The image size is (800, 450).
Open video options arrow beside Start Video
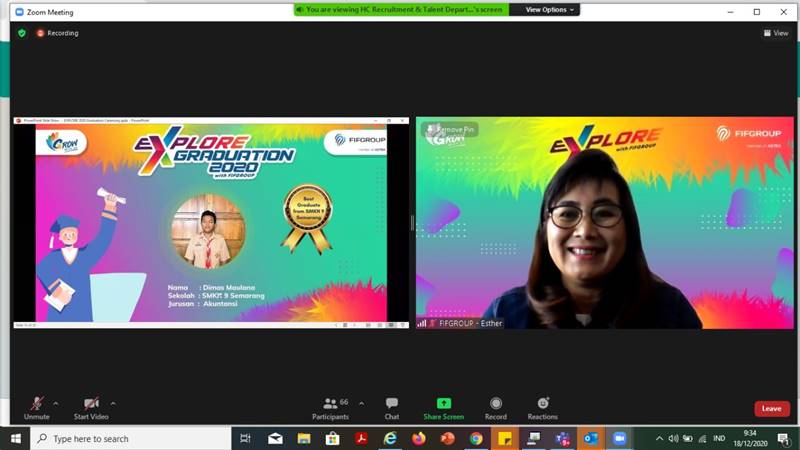[x=113, y=403]
